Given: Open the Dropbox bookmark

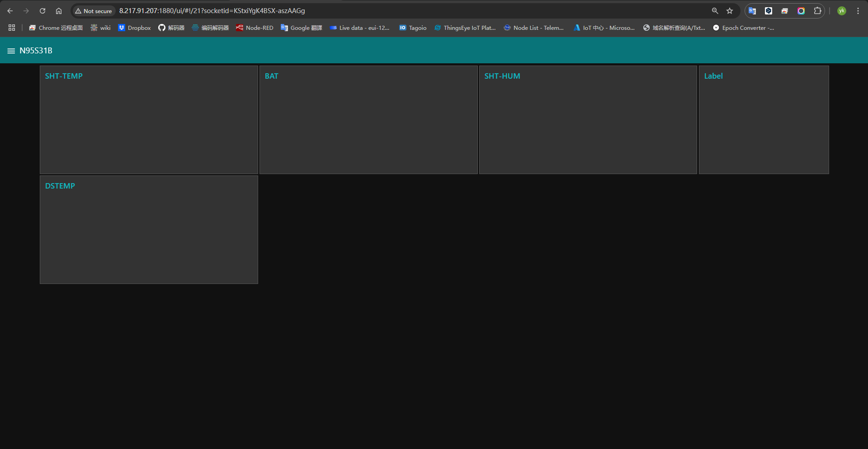Looking at the screenshot, I should [134, 28].
